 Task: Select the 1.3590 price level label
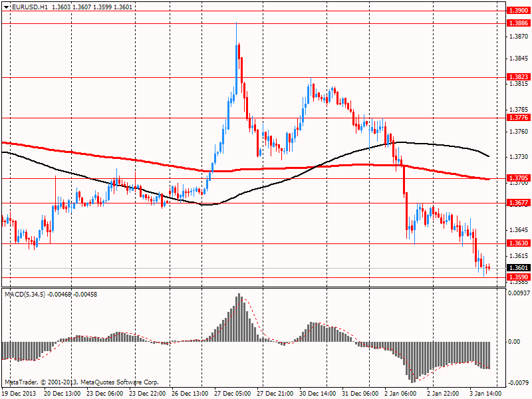pyautogui.click(x=519, y=277)
